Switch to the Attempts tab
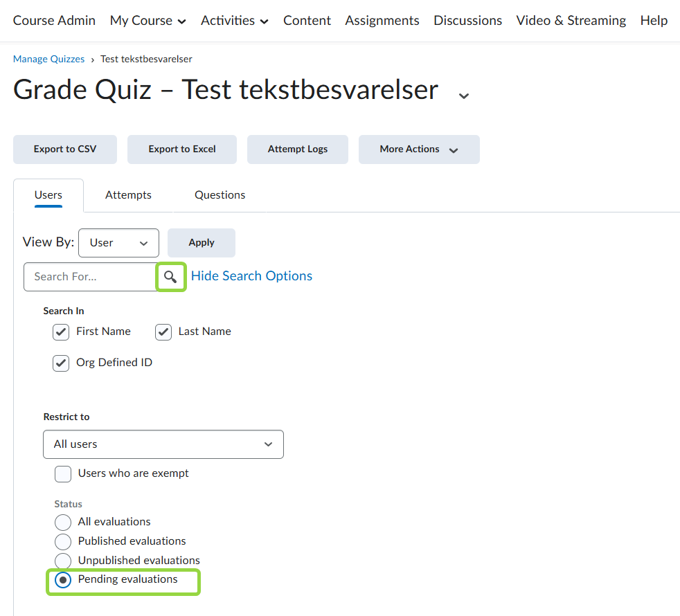Viewport: 680px width, 616px height. click(128, 195)
